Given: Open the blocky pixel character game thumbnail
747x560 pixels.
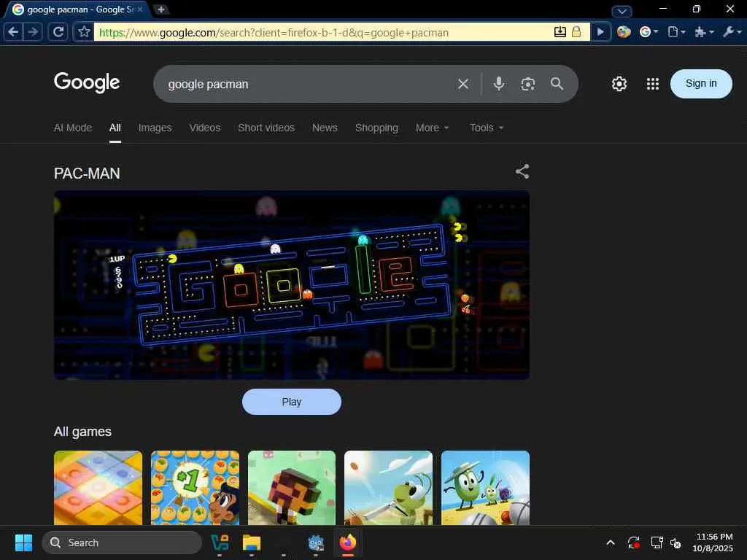Looking at the screenshot, I should pos(292,488).
